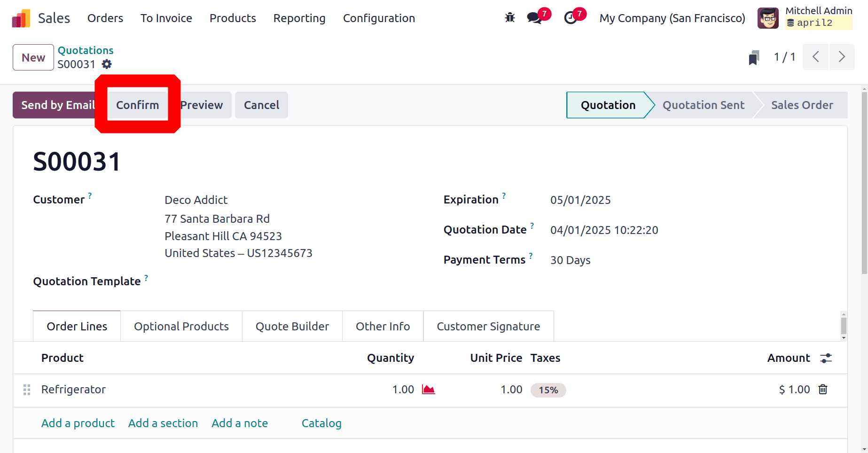Image resolution: width=868 pixels, height=453 pixels.
Task: Open the debug bug icon menu
Action: click(510, 18)
